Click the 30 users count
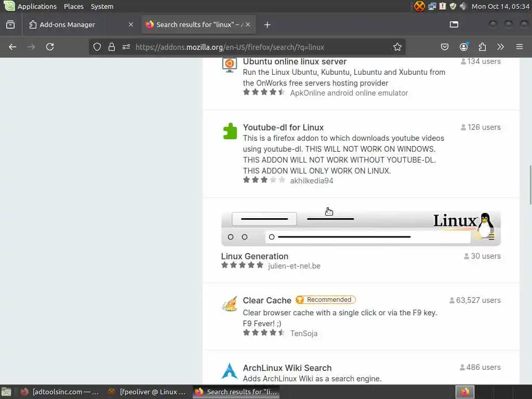Viewport: 532px width, 399px height. pos(482,256)
